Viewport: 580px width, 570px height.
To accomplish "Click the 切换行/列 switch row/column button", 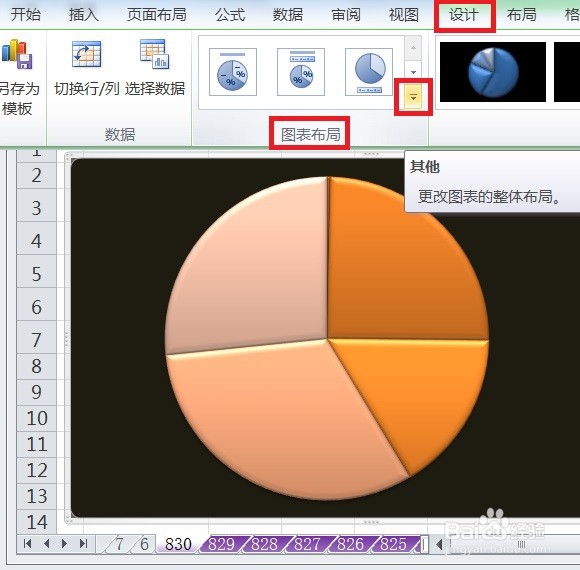I will point(87,68).
